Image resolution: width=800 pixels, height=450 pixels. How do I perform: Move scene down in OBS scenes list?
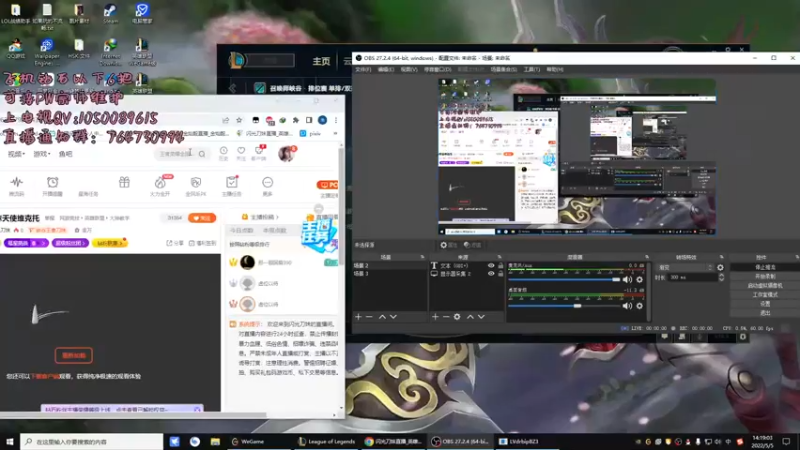tap(393, 317)
